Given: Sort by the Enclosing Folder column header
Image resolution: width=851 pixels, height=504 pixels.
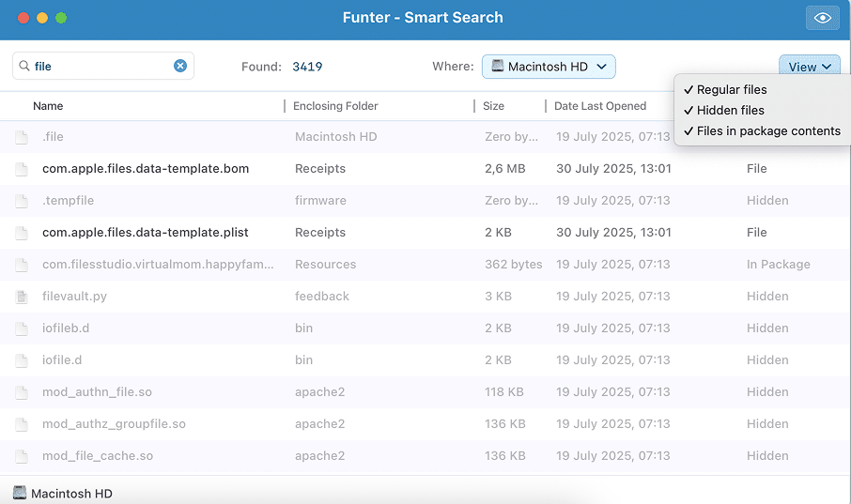Looking at the screenshot, I should 335,106.
